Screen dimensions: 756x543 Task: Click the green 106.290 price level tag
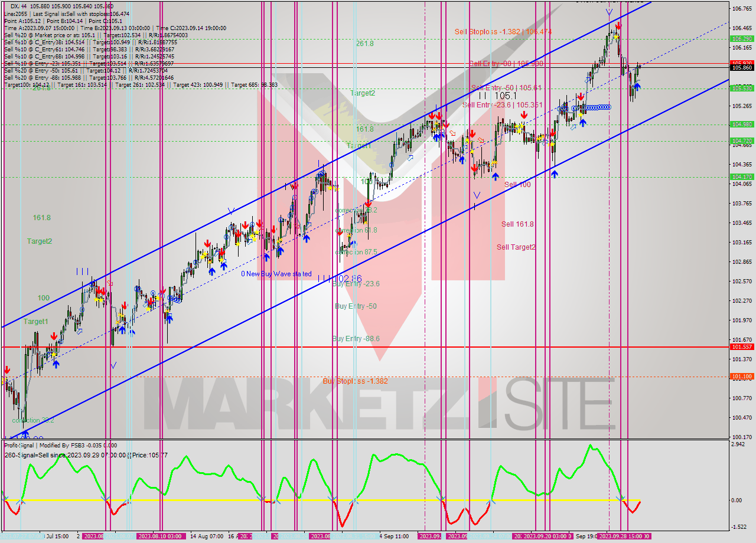tap(742, 38)
